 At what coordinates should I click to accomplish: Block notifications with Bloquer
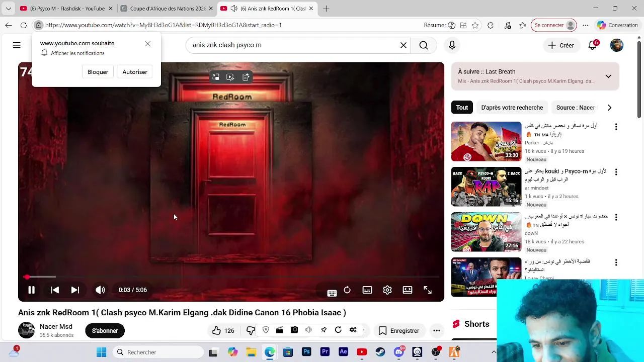click(98, 72)
